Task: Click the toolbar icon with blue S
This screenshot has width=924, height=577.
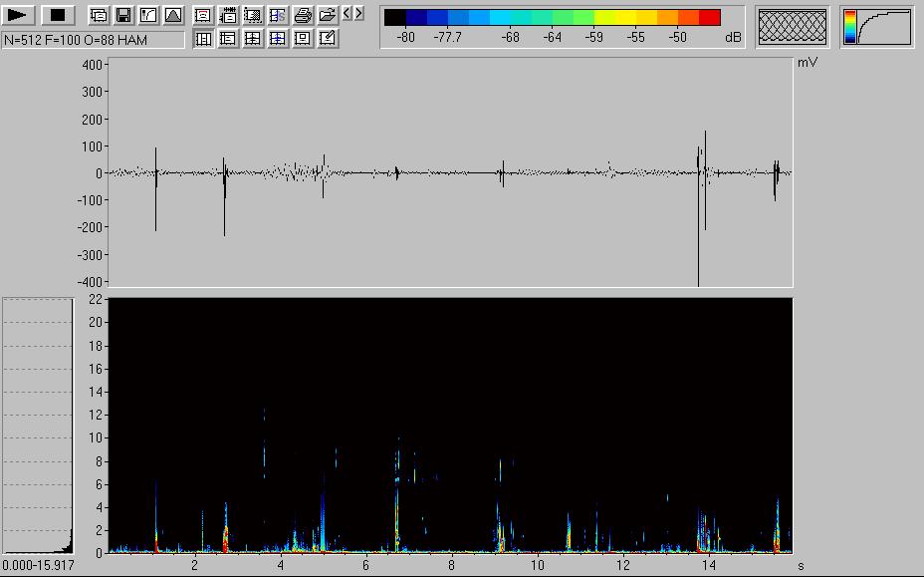Action: click(278, 15)
